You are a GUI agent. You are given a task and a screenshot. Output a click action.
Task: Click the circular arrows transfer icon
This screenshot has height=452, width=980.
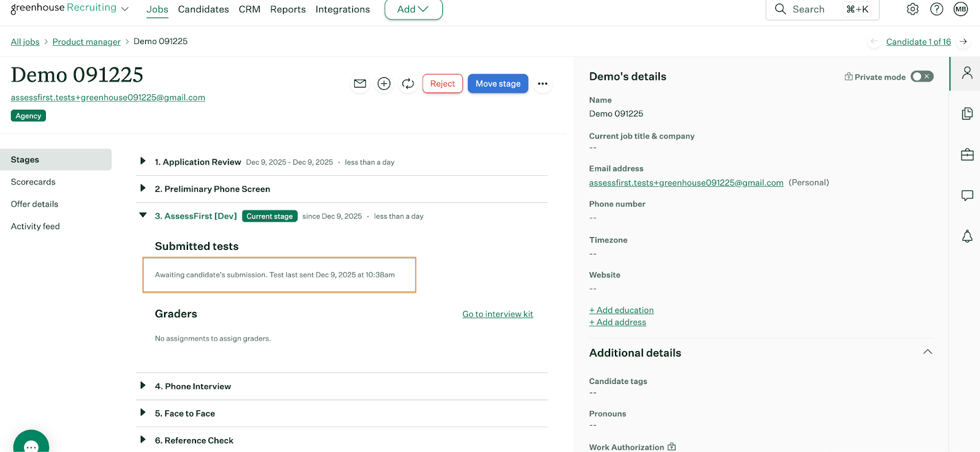click(x=408, y=84)
